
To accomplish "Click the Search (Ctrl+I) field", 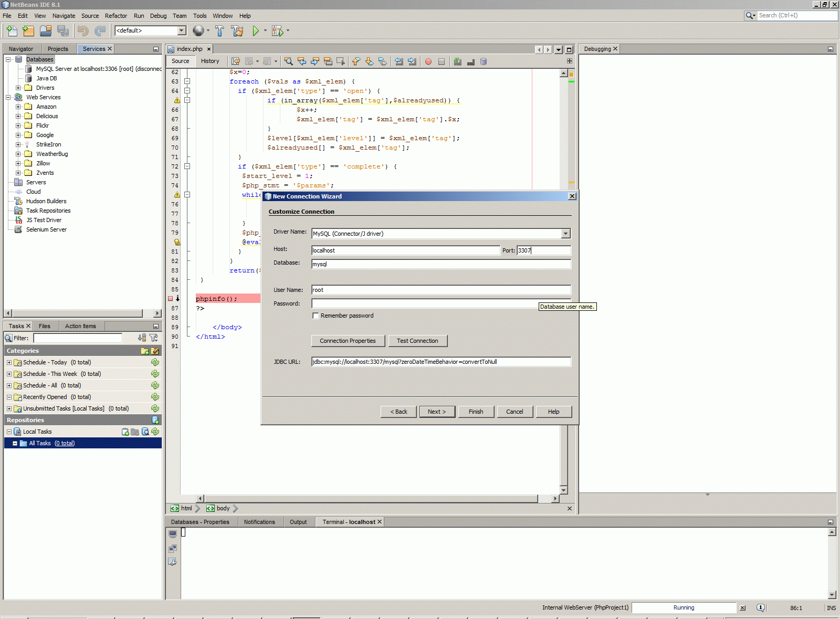I will [797, 16].
